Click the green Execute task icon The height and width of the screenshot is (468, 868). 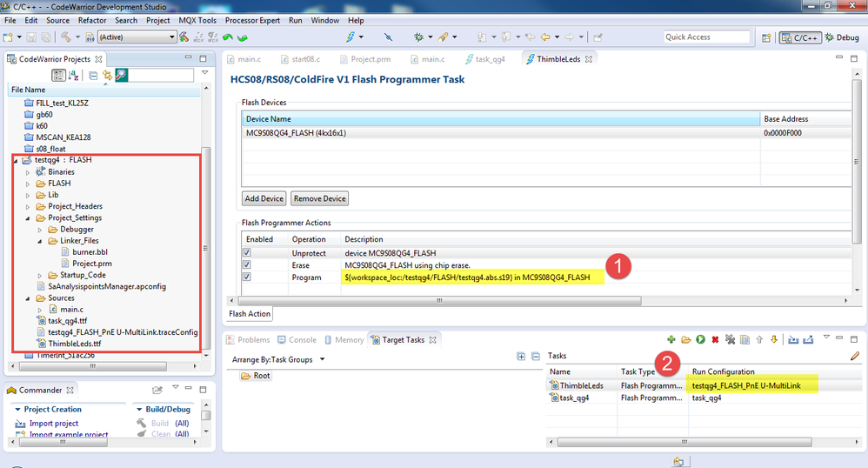point(700,339)
